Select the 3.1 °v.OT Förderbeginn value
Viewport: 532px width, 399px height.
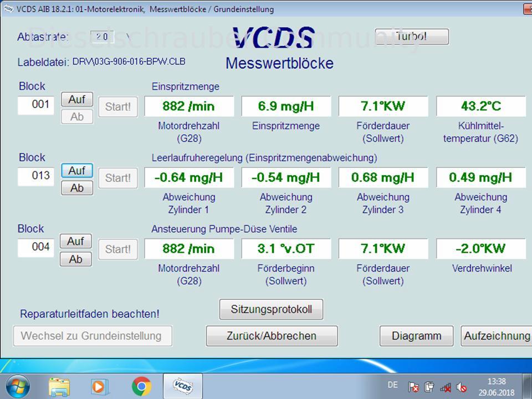point(286,249)
